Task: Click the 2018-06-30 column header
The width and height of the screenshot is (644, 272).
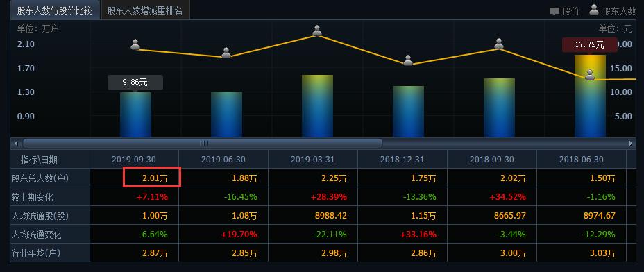Action: [582, 160]
